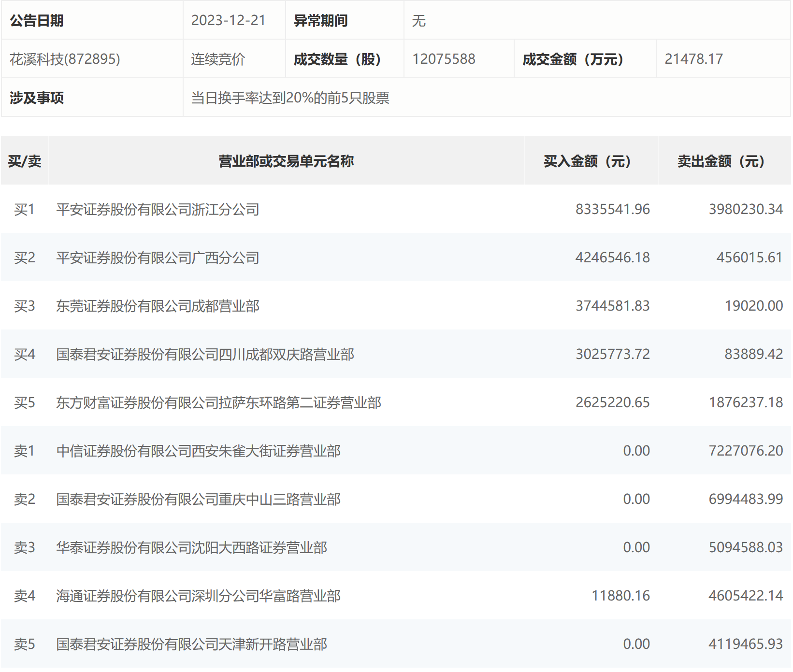Click the 卖1 rank label

(25, 451)
